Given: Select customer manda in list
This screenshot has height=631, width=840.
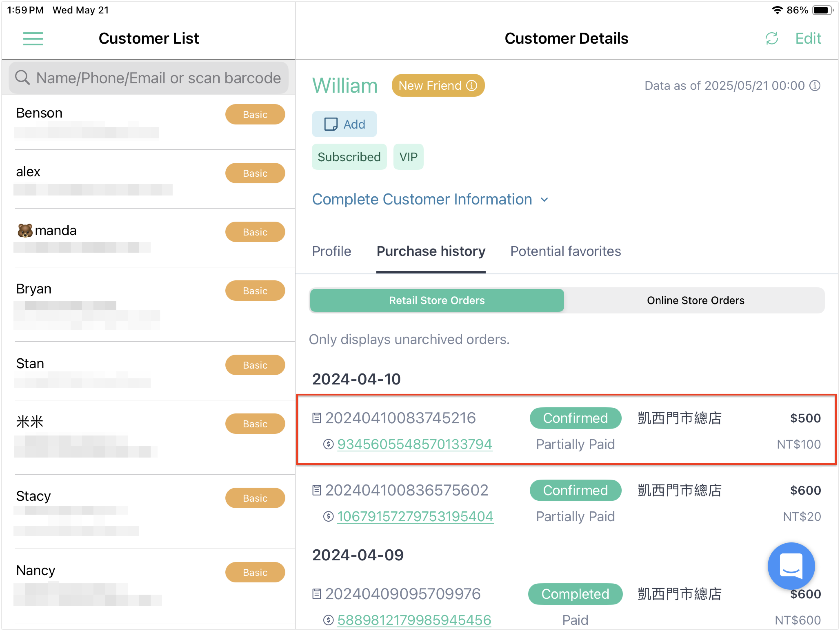Looking at the screenshot, I should tap(149, 238).
